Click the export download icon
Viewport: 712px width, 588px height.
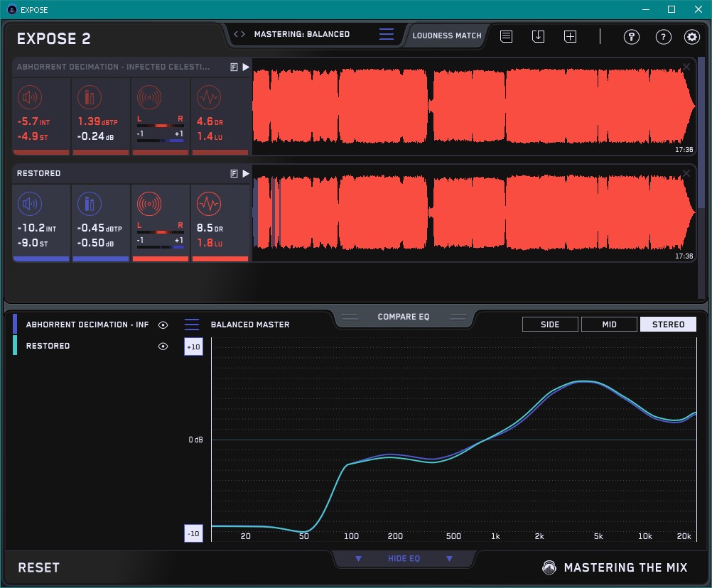[x=538, y=37]
